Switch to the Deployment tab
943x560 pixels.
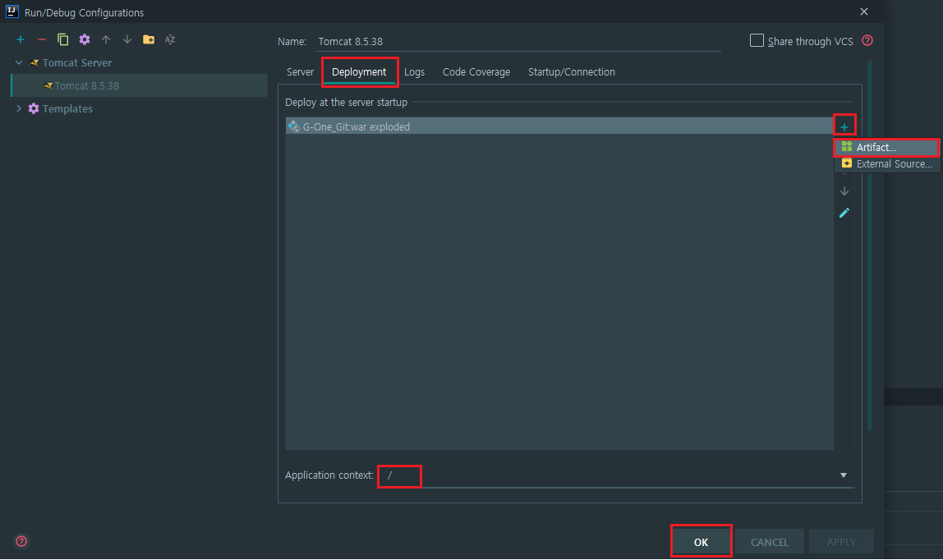359,72
